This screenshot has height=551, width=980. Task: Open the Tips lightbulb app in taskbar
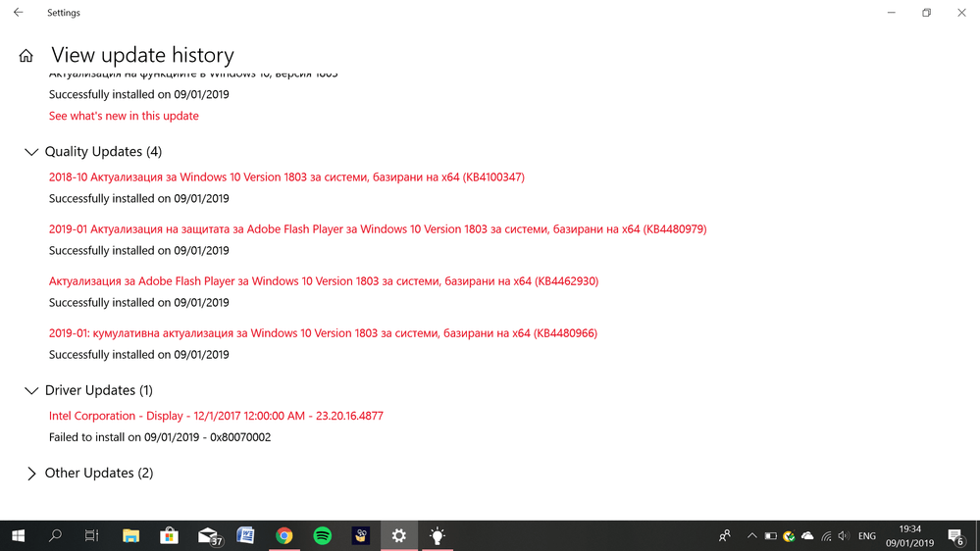(438, 536)
